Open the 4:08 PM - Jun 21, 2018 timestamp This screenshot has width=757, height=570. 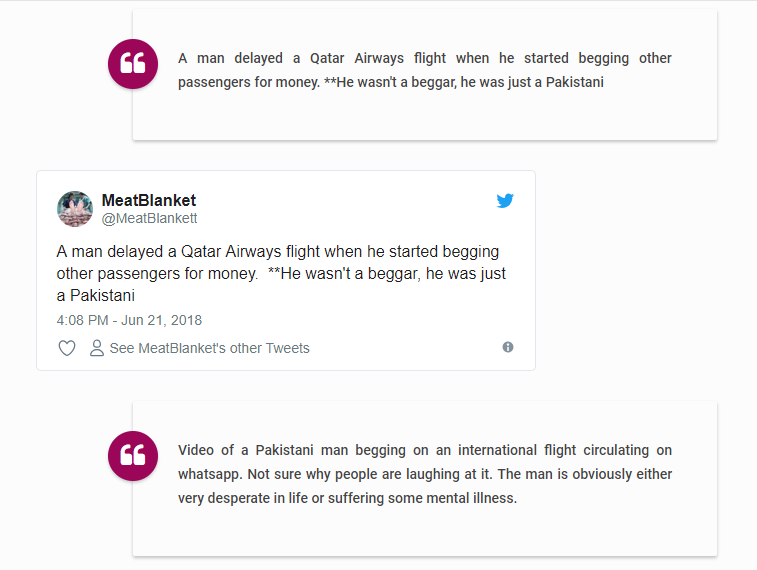click(x=129, y=320)
